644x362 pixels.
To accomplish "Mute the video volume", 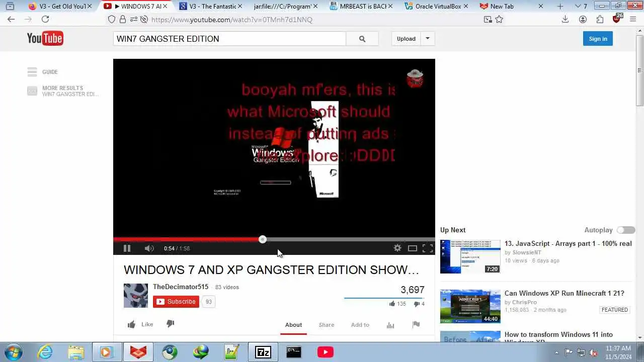I will (x=149, y=248).
